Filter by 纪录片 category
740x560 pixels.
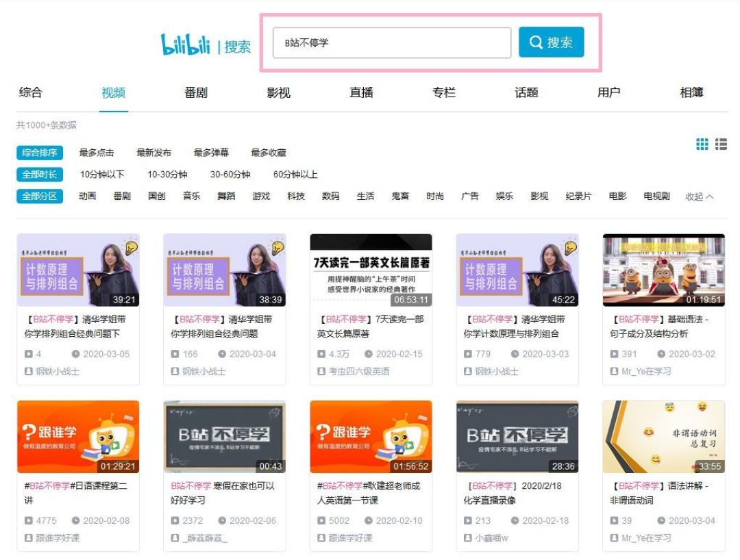tap(578, 196)
